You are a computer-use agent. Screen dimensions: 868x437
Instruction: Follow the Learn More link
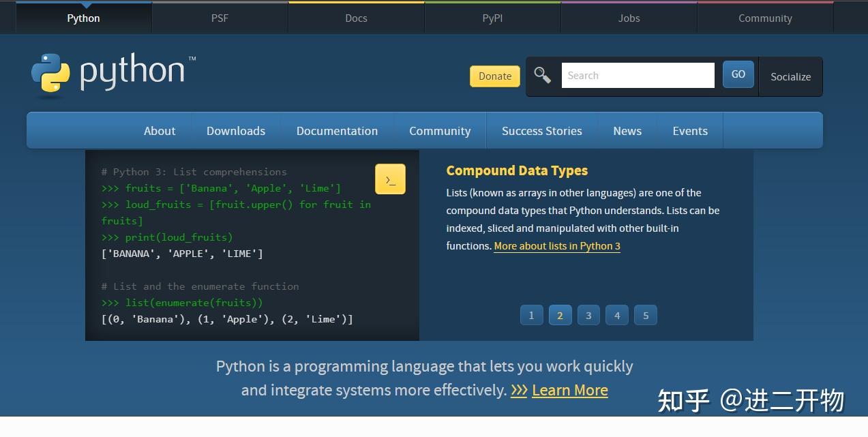[x=569, y=389]
